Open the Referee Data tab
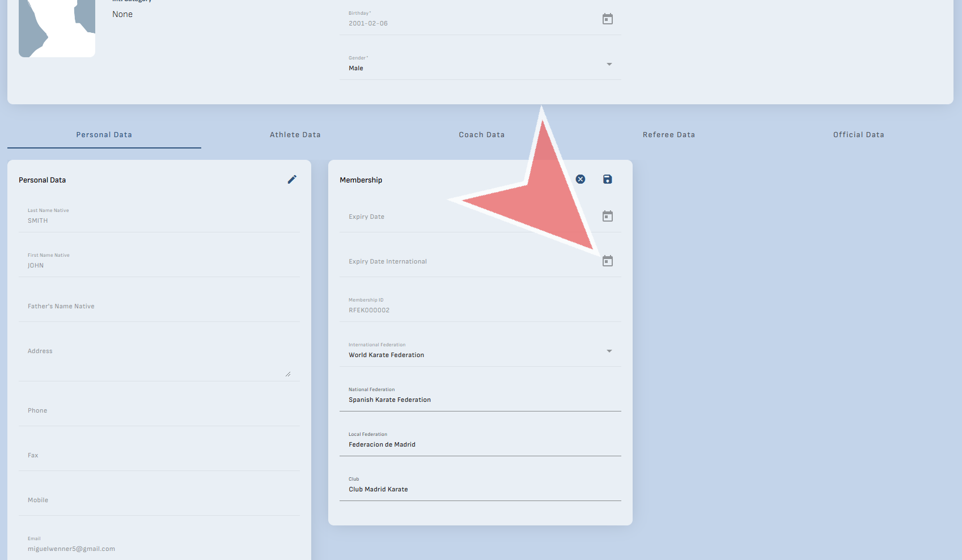 (668, 135)
